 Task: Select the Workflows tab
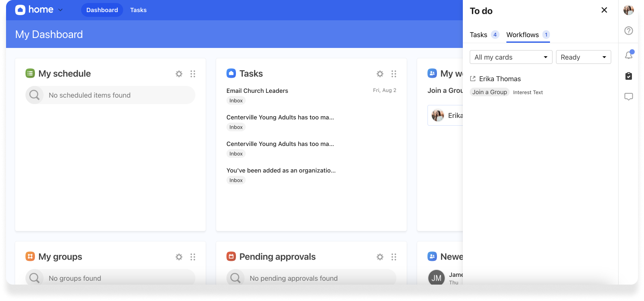tap(522, 35)
